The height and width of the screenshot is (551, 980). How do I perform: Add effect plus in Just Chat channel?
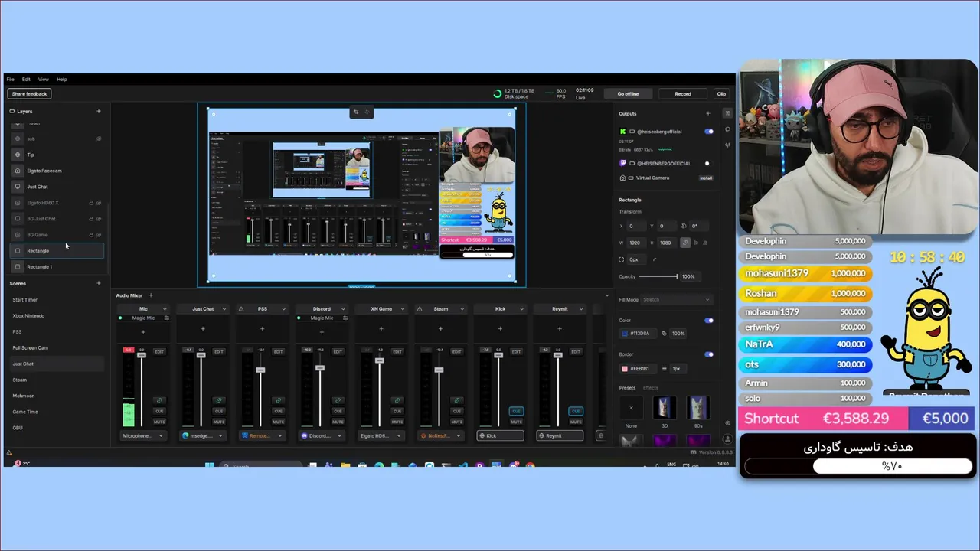[202, 329]
